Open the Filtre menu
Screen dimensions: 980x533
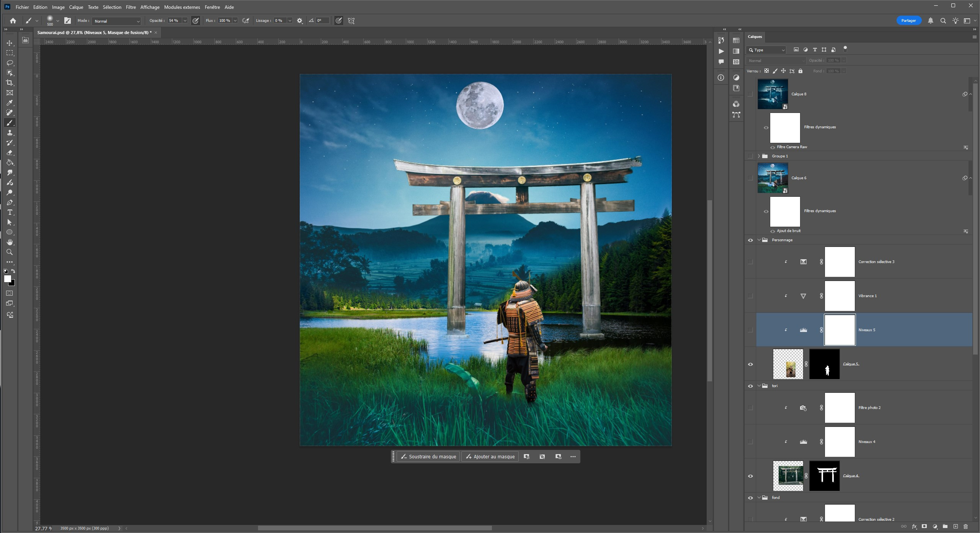pyautogui.click(x=131, y=7)
